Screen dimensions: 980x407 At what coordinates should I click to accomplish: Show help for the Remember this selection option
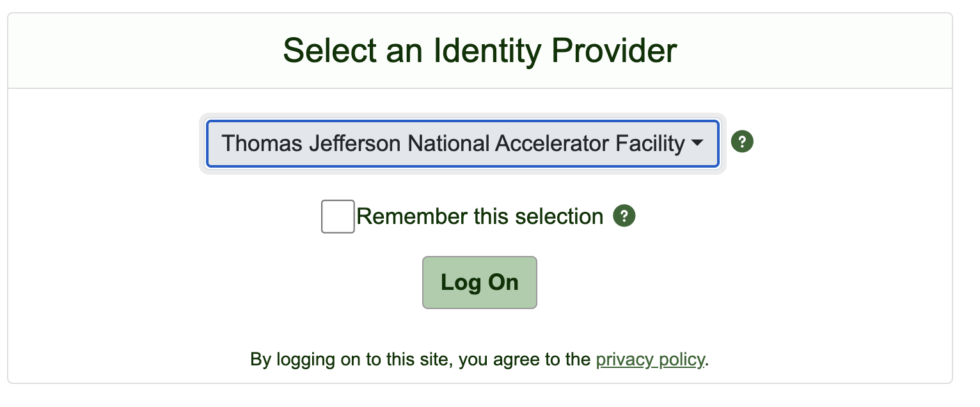point(624,216)
